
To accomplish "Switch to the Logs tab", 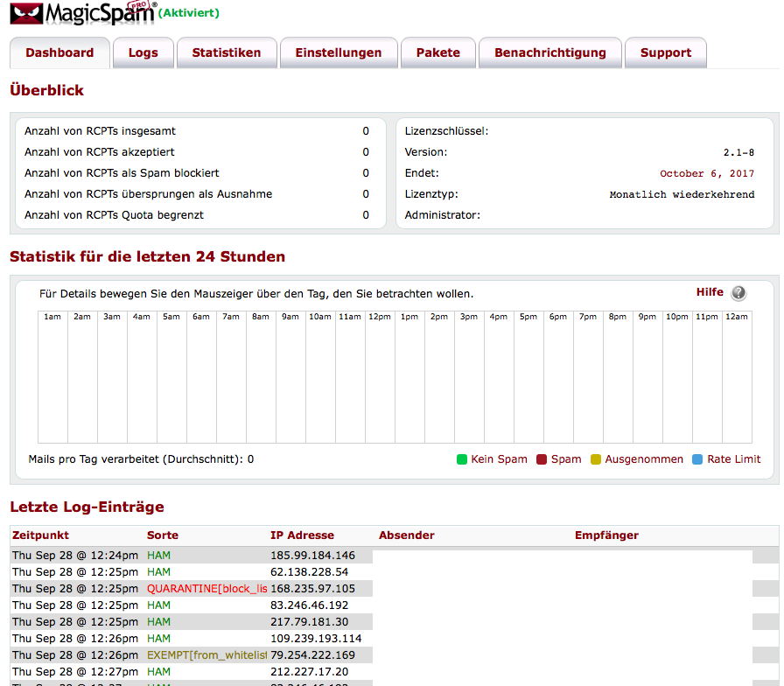I will tap(143, 52).
